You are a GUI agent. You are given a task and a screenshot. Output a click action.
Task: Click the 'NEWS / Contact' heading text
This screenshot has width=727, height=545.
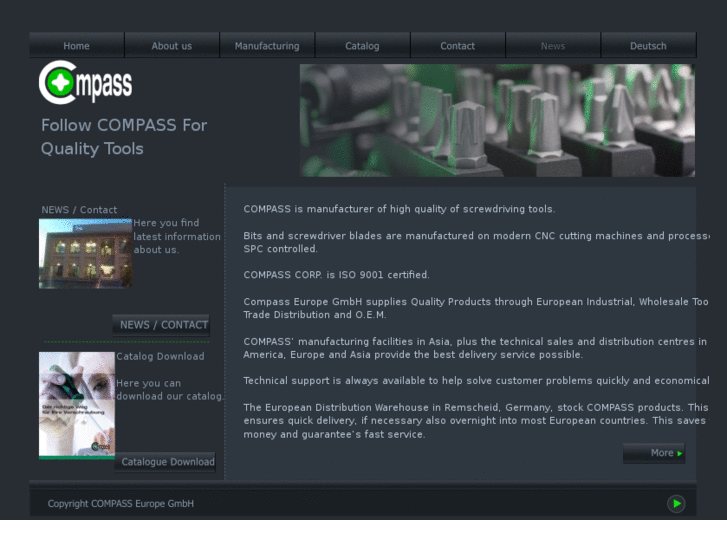click(x=79, y=210)
